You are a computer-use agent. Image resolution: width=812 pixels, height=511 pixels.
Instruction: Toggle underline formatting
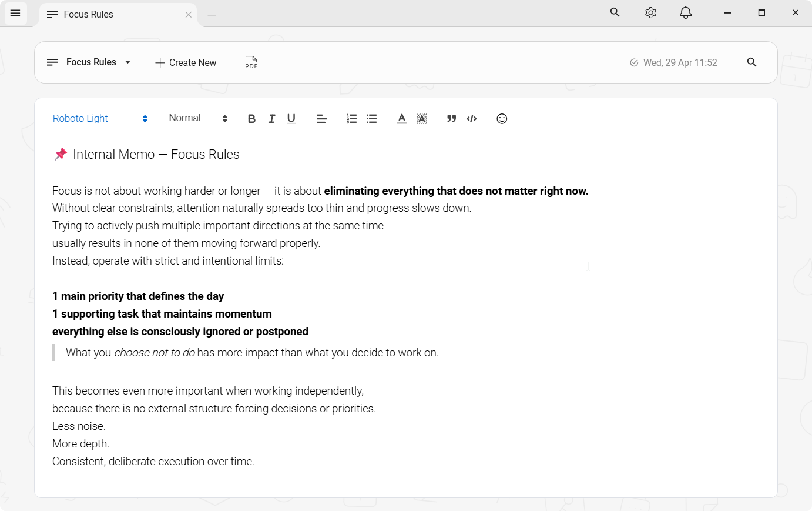291,119
